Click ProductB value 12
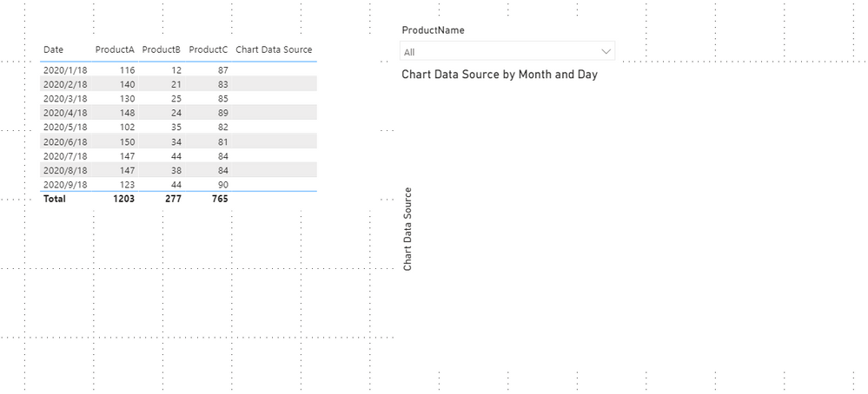Screen dimensions: 868x394 pos(176,70)
